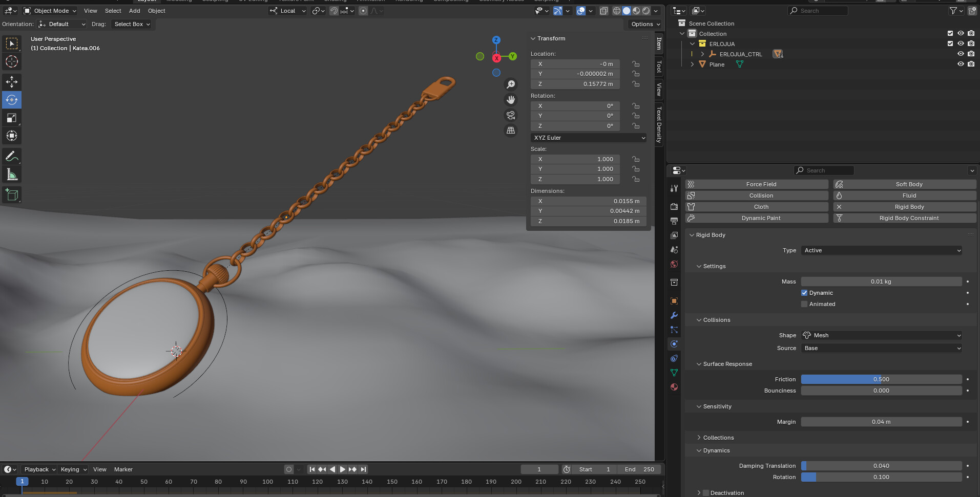This screenshot has height=497, width=980.
Task: Play the animation in the timeline
Action: point(343,469)
